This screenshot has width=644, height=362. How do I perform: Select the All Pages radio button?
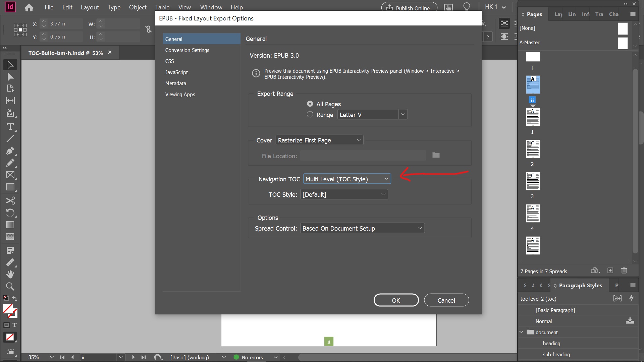310,104
